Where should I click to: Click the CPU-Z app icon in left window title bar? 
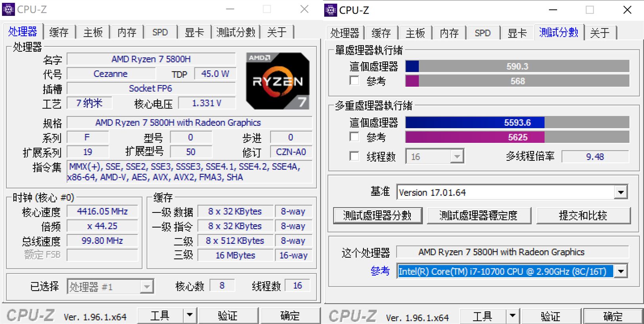coord(8,9)
